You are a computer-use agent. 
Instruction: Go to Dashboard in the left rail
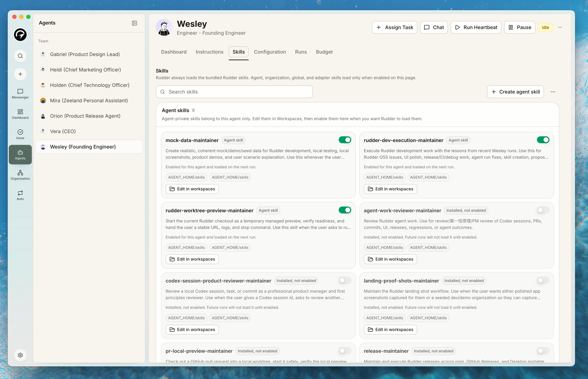pos(20,114)
